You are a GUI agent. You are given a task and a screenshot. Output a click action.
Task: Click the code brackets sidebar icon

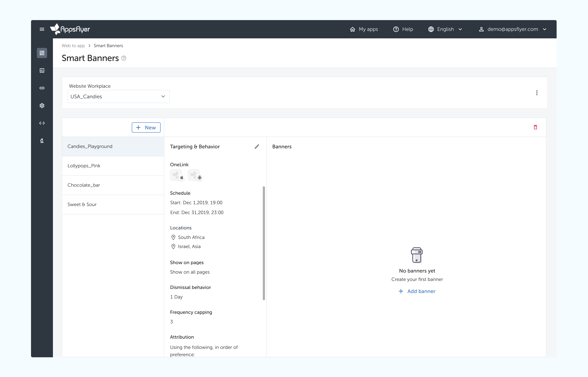(42, 123)
